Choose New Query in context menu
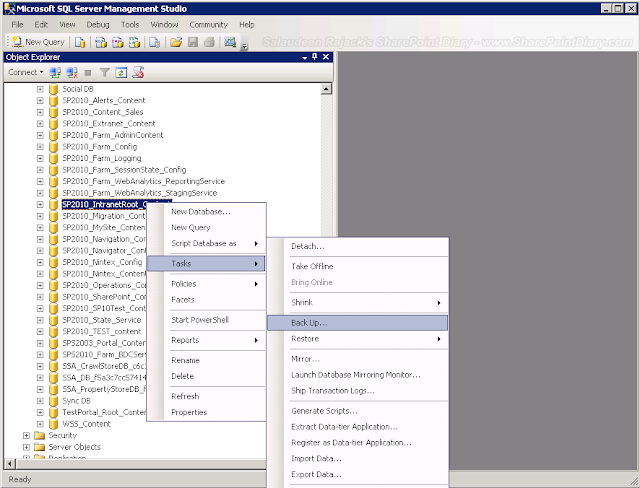The image size is (640, 488). click(206, 228)
